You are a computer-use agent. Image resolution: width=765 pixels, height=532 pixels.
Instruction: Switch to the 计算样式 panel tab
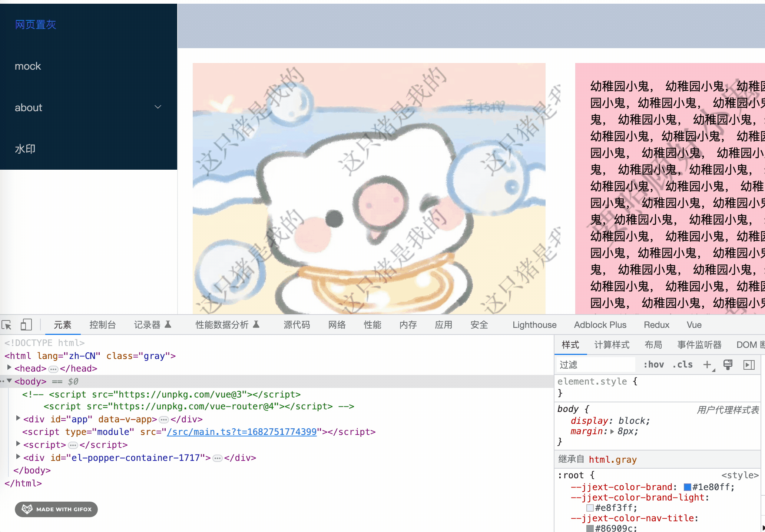pyautogui.click(x=612, y=345)
